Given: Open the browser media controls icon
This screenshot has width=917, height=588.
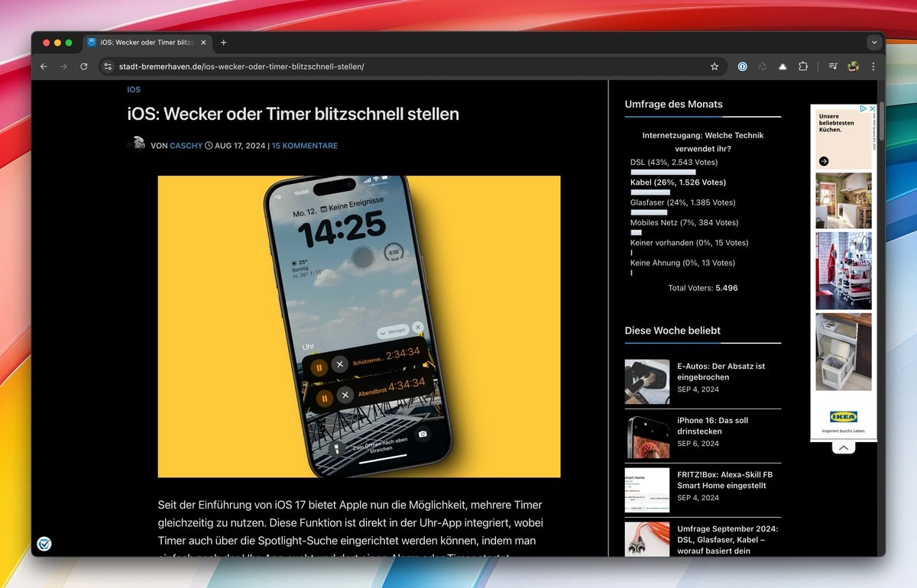Looking at the screenshot, I should [833, 66].
